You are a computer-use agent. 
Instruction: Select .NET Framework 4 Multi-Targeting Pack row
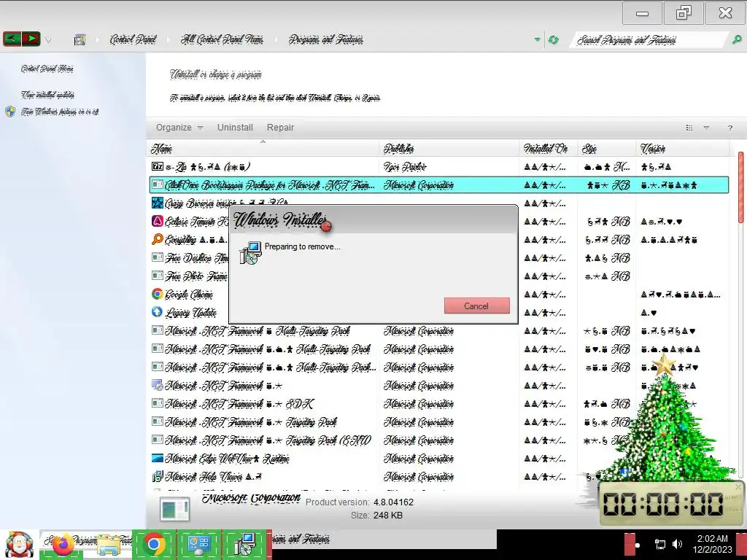[x=438, y=330]
